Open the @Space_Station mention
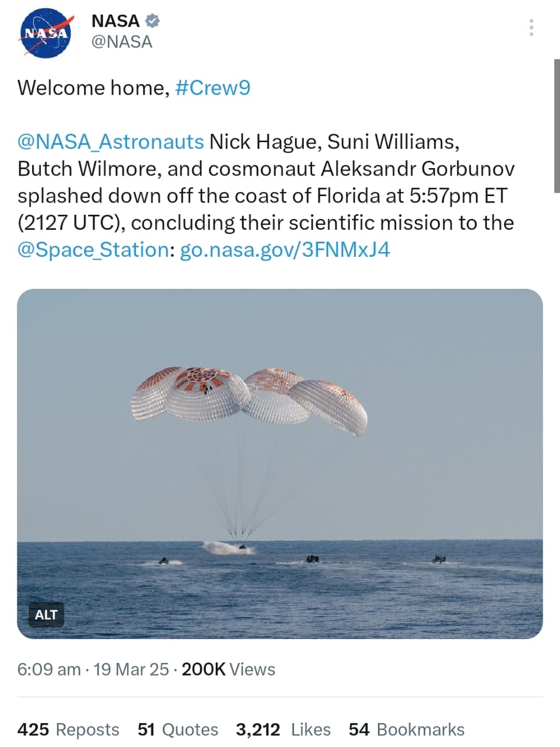560x747 pixels. 93,250
